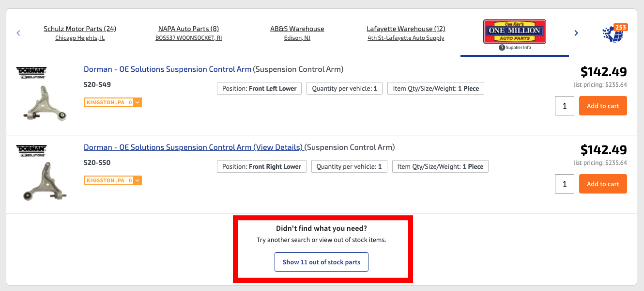644x291 pixels.
Task: Click the Position: Front Left Lower tag
Action: point(260,88)
